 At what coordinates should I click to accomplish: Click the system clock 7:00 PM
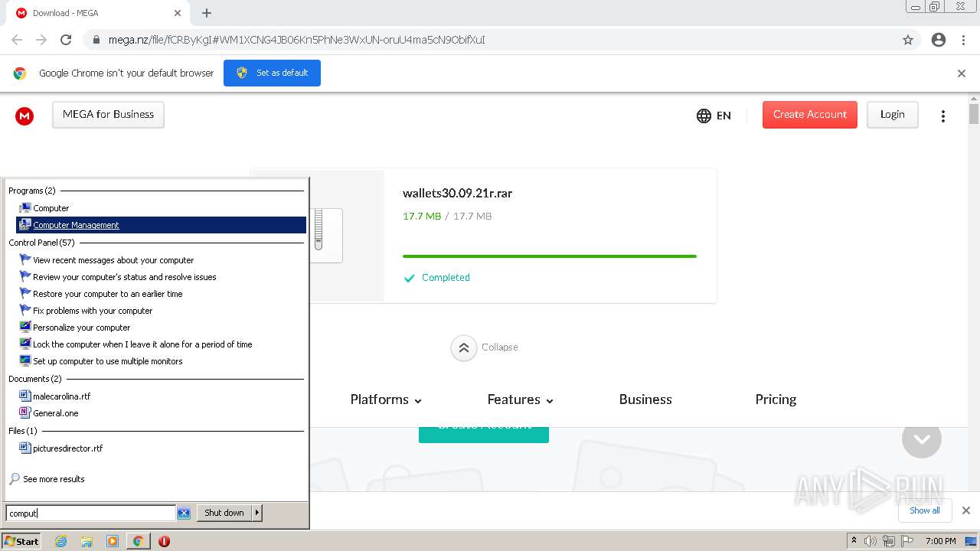tap(940, 541)
